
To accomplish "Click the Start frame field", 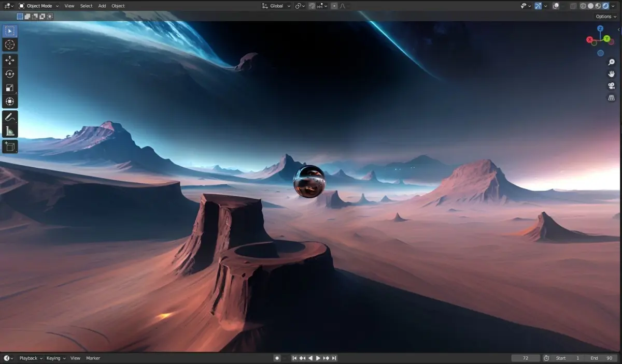I will (568, 358).
